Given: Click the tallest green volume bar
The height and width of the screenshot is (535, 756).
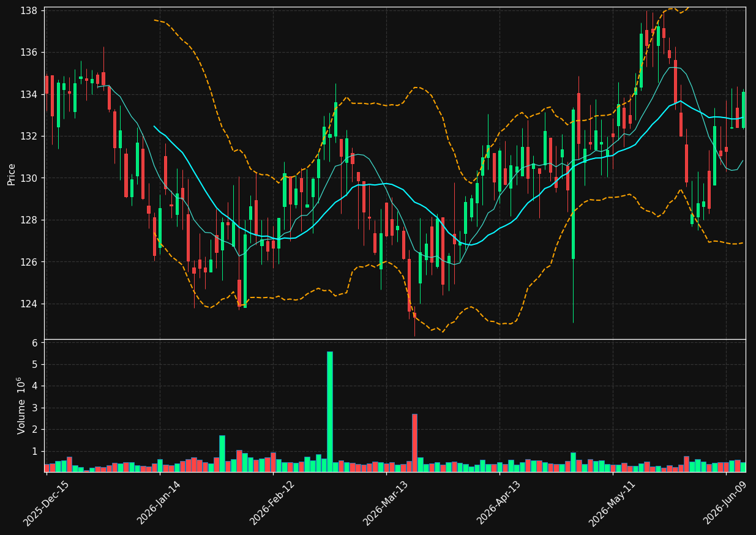Looking at the screenshot, I should (x=330, y=411).
